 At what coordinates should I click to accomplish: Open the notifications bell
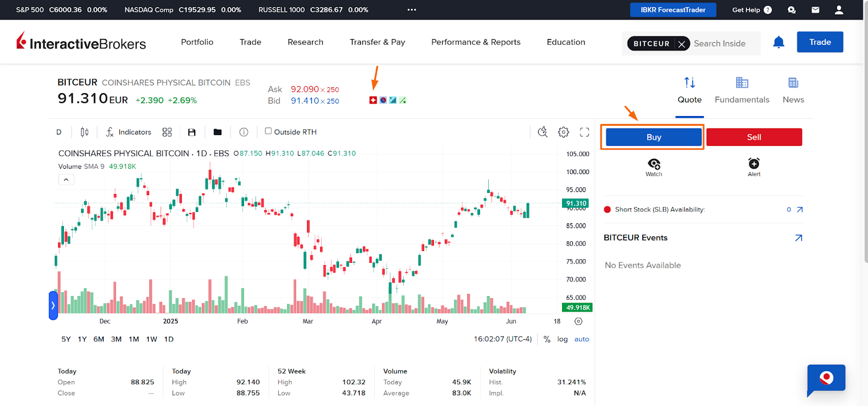point(778,42)
